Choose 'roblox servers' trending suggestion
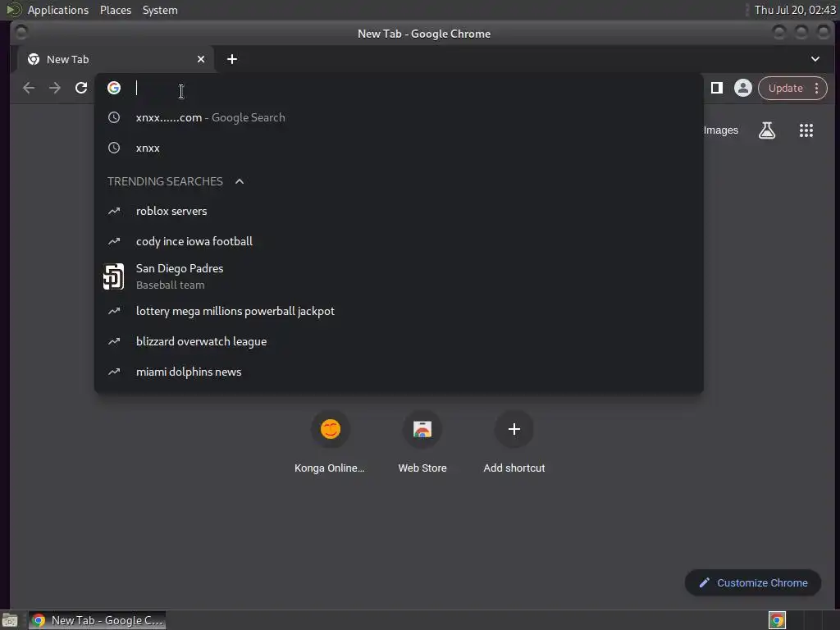The image size is (840, 630). coord(399,211)
